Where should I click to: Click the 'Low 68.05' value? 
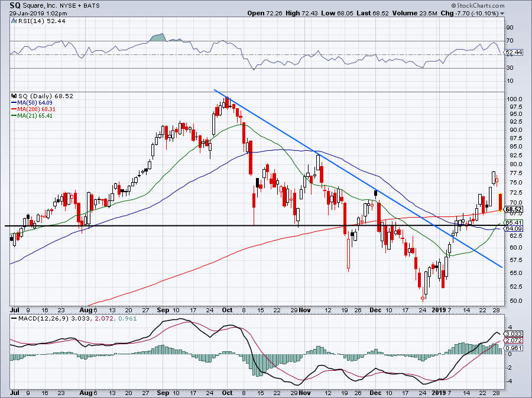[337, 13]
